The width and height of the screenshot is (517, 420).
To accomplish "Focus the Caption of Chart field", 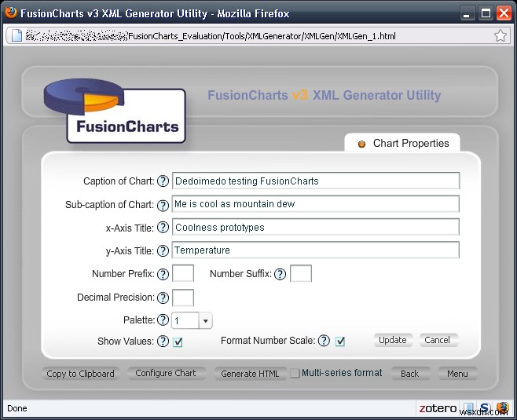I will click(316, 181).
